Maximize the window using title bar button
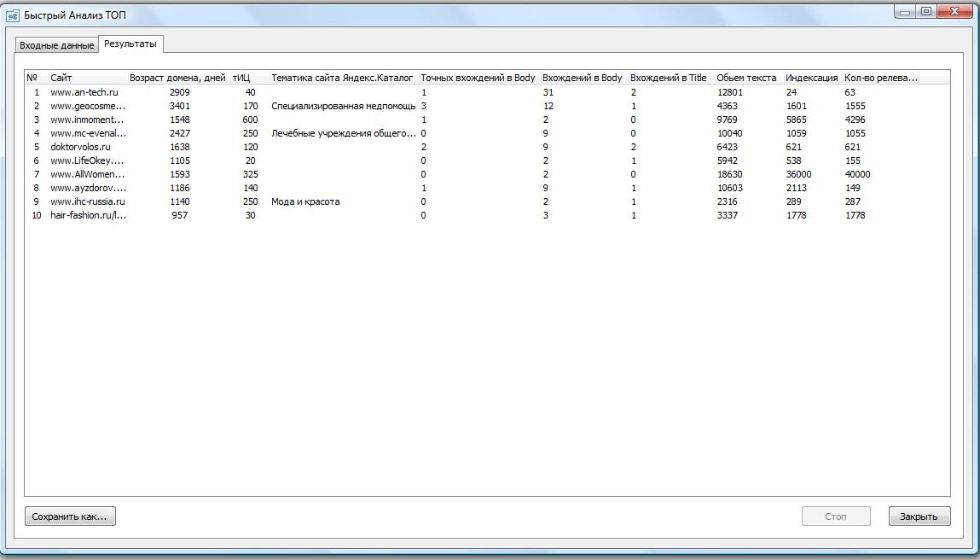The width and height of the screenshot is (980, 560). tap(925, 11)
